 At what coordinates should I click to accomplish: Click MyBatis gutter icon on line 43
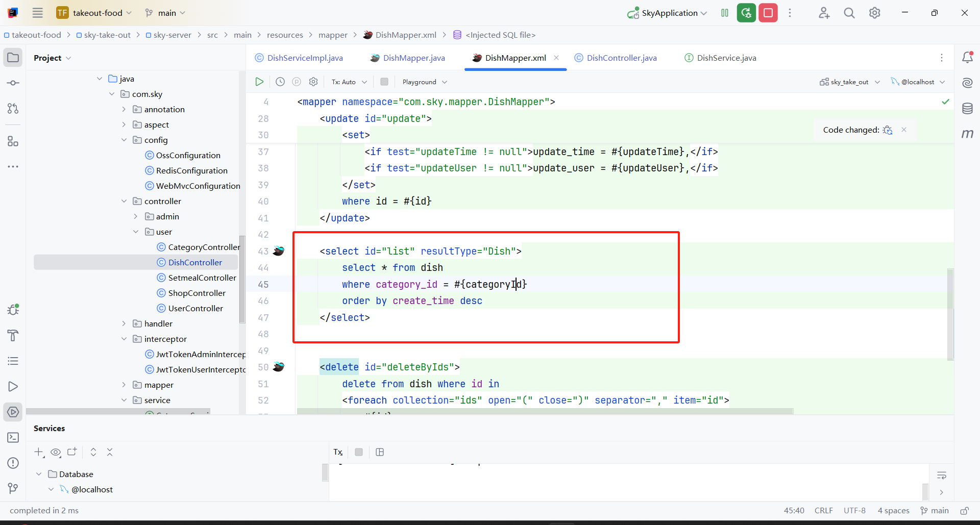pyautogui.click(x=279, y=251)
